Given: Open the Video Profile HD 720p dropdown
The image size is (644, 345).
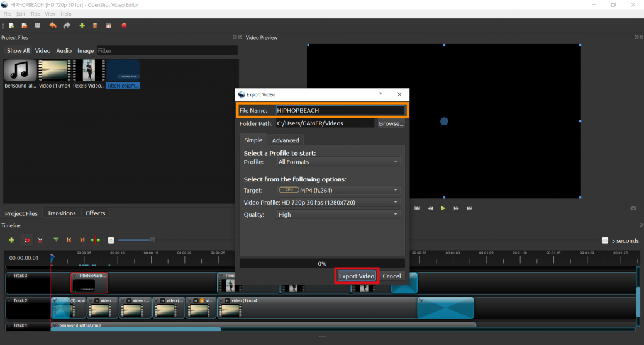Looking at the screenshot, I should click(340, 202).
